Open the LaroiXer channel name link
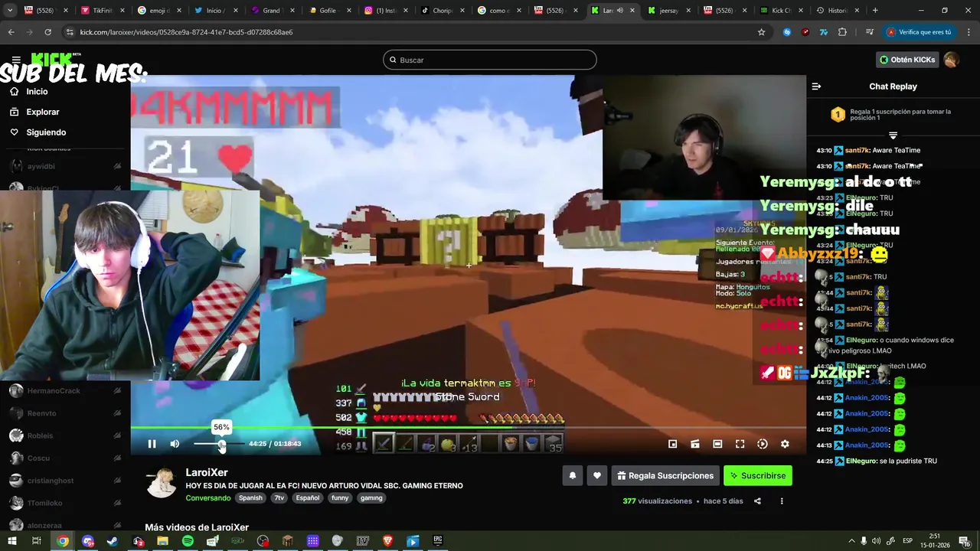The width and height of the screenshot is (980, 551). (207, 473)
